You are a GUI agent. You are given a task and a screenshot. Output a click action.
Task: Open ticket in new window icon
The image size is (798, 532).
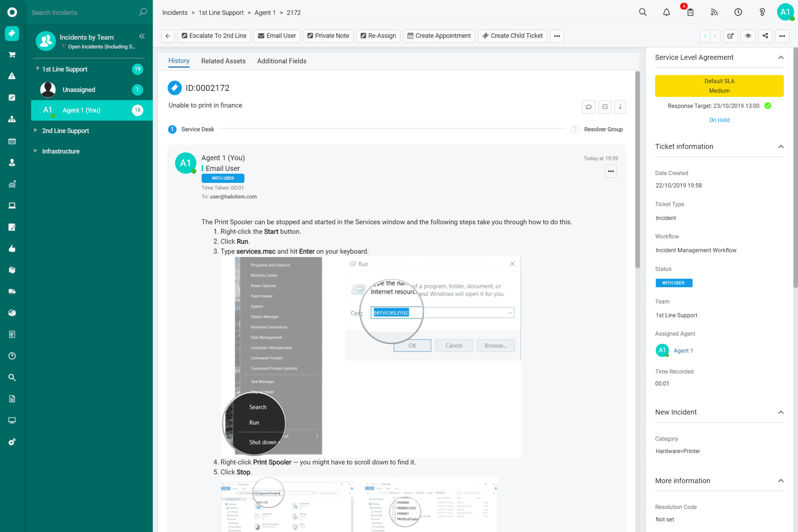click(730, 36)
